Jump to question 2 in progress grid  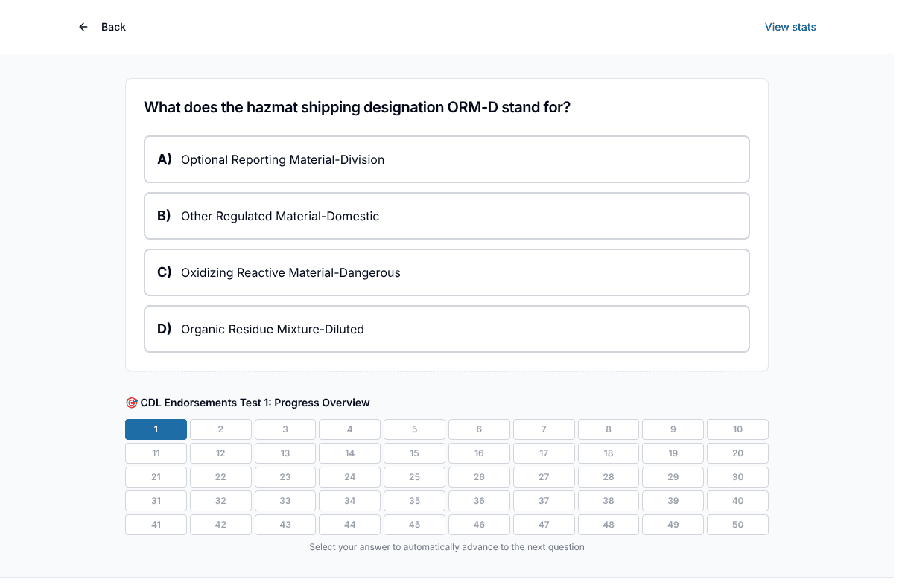click(220, 429)
